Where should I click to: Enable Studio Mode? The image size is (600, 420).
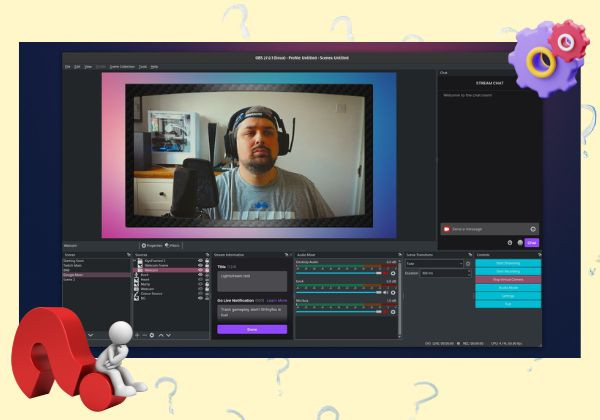508,288
